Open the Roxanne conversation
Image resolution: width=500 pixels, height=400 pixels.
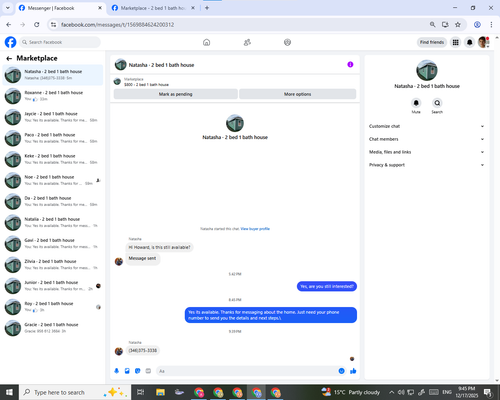point(53,96)
